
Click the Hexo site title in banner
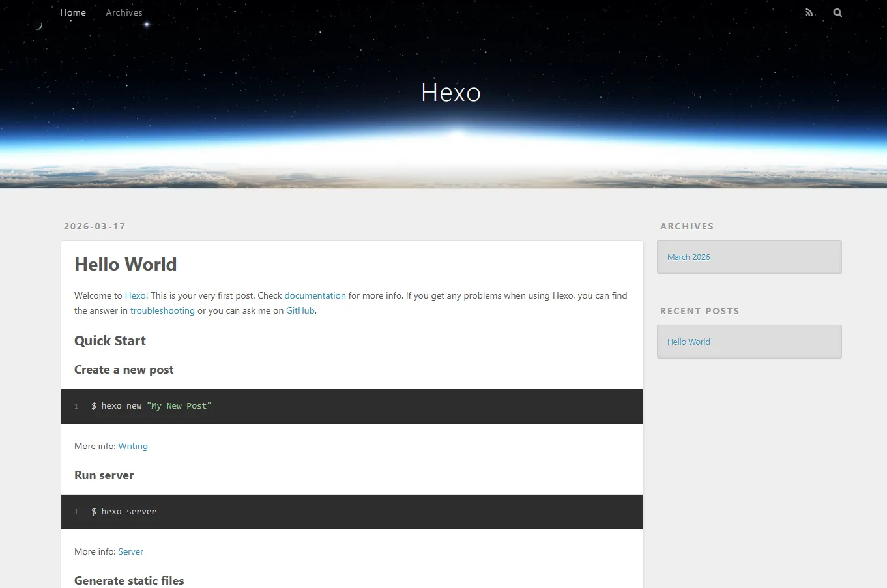[450, 93]
